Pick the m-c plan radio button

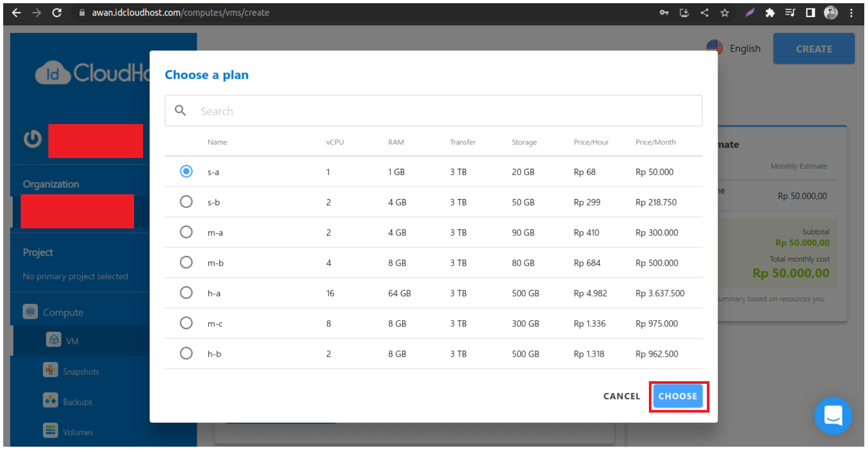click(x=186, y=323)
